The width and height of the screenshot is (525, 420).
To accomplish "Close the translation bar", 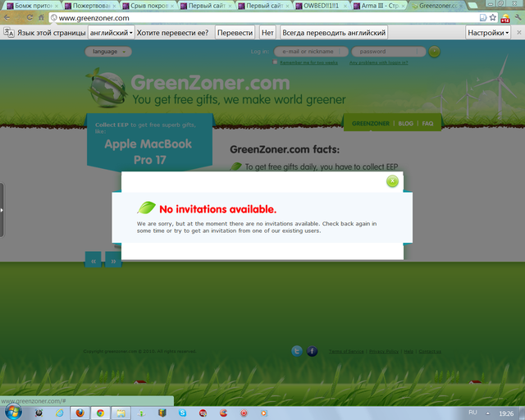I will [519, 33].
